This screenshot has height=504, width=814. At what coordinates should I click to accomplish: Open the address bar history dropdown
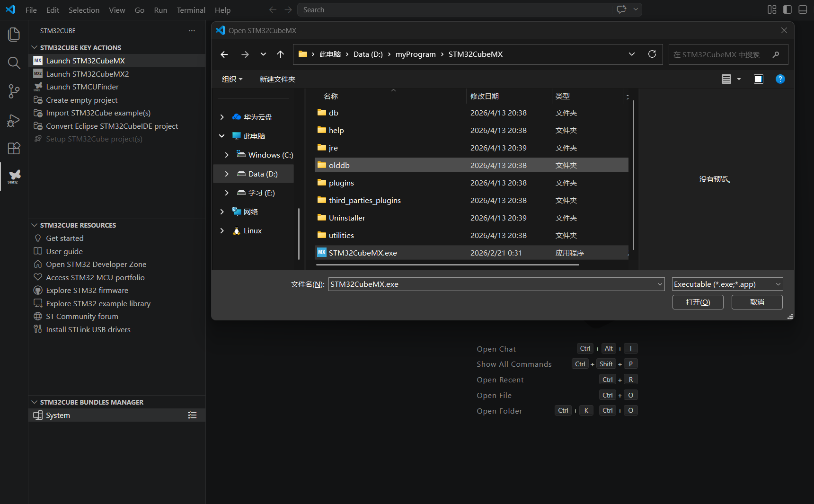point(631,54)
